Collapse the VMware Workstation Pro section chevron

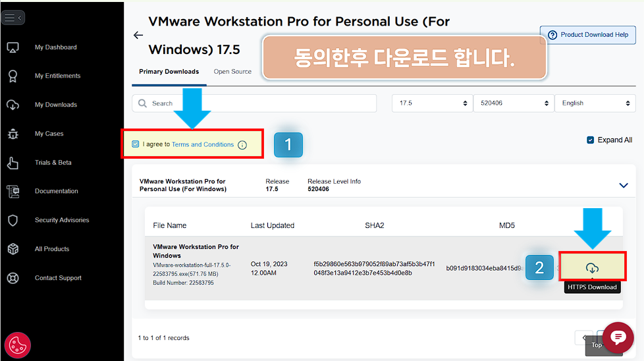(624, 185)
